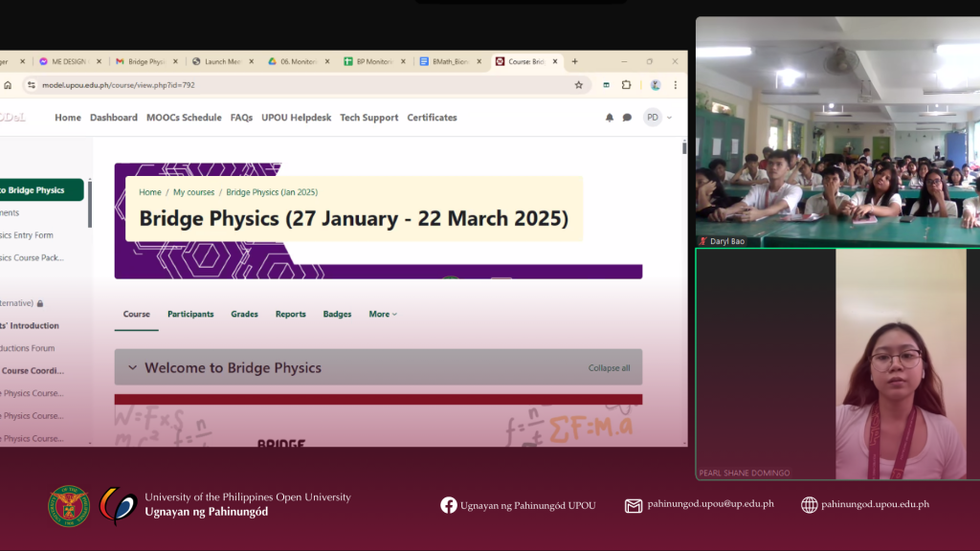Open Dashboard in the top navigation
This screenshot has height=551, width=980.
point(114,118)
